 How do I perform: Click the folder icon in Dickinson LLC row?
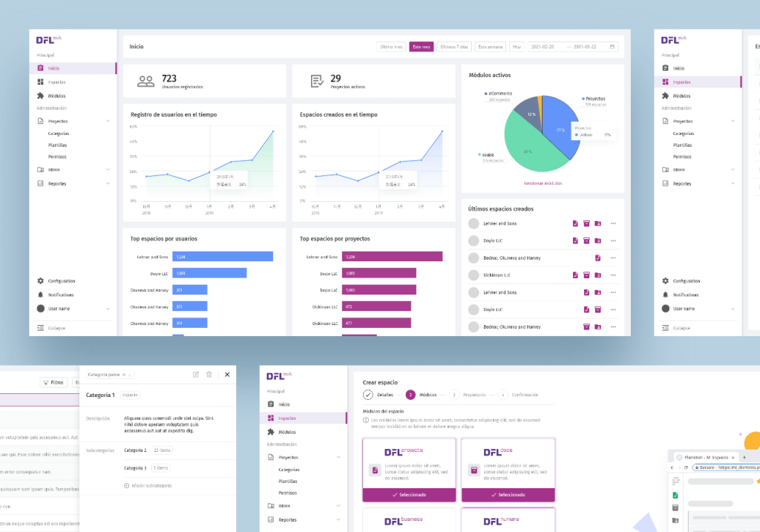[597, 275]
